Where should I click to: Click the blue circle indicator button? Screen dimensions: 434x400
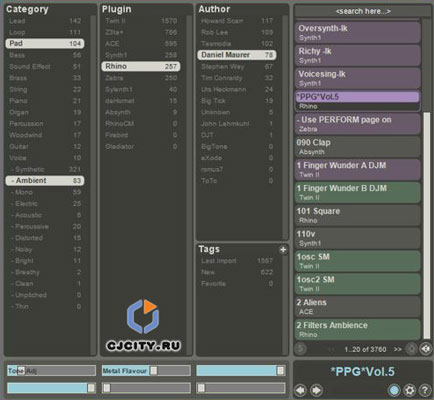[x=394, y=390]
